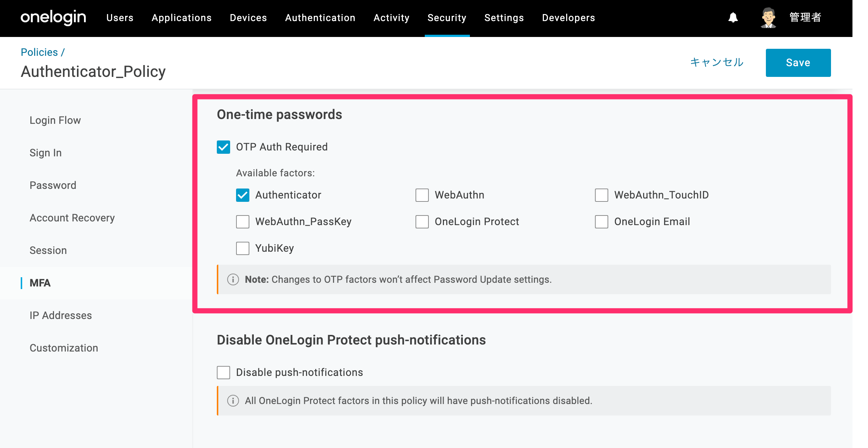Screen dimensions: 868x448
Task: Click the Disable OneLogin Protect push-notifications heading
Action: tap(351, 340)
